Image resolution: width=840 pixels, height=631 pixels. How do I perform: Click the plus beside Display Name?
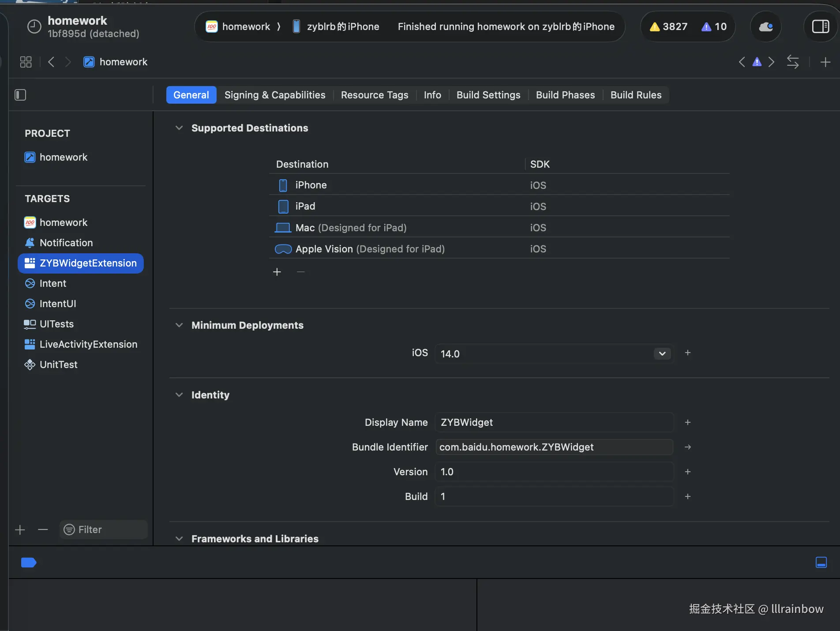point(687,422)
